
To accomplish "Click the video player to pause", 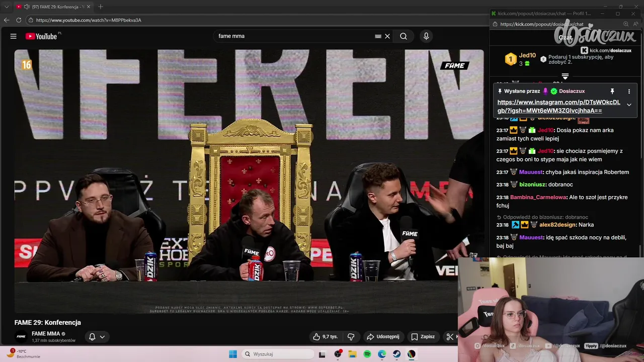I will [249, 181].
